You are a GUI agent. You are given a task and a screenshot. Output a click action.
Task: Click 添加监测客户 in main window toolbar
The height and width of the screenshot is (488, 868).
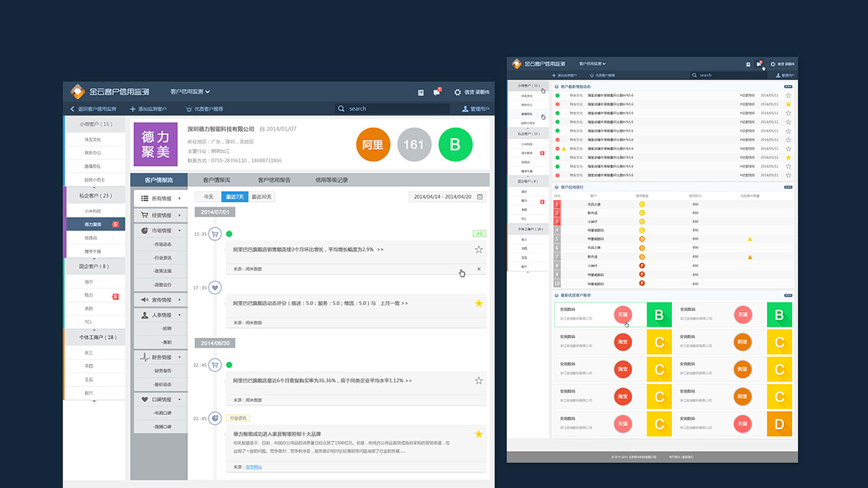pyautogui.click(x=149, y=108)
